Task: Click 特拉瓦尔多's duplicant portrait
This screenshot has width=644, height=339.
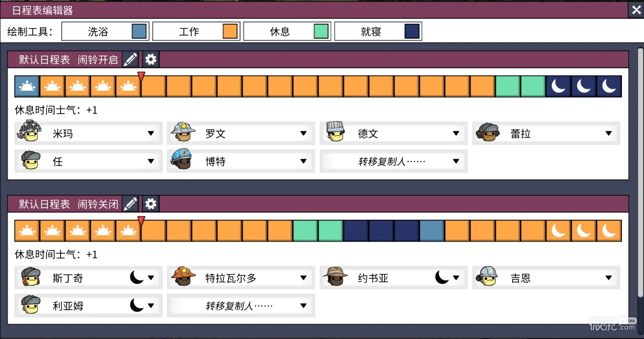Action: click(183, 276)
